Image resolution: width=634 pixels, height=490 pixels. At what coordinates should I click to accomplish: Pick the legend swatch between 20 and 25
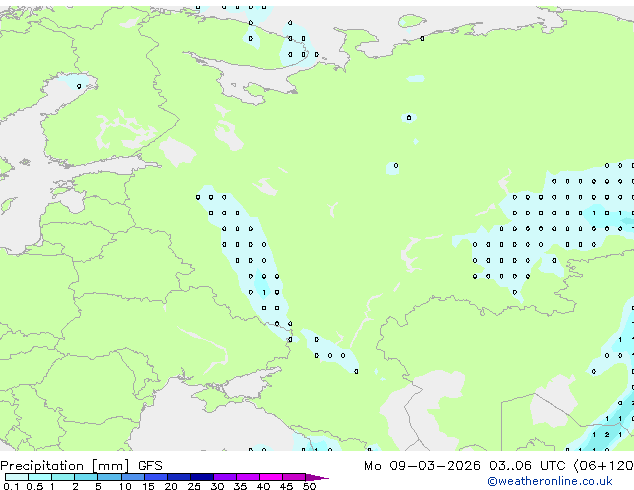179,477
